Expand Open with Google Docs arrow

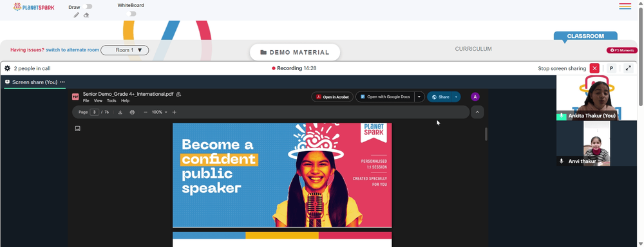[419, 97]
